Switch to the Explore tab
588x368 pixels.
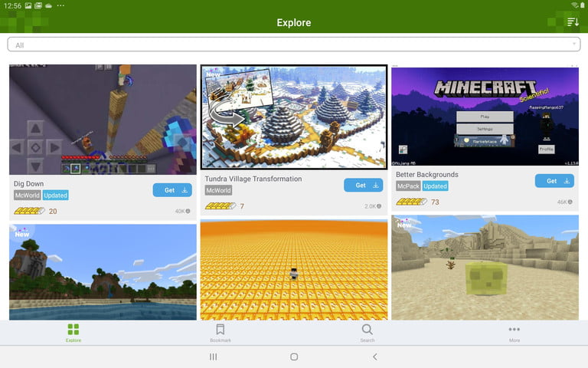coord(73,333)
